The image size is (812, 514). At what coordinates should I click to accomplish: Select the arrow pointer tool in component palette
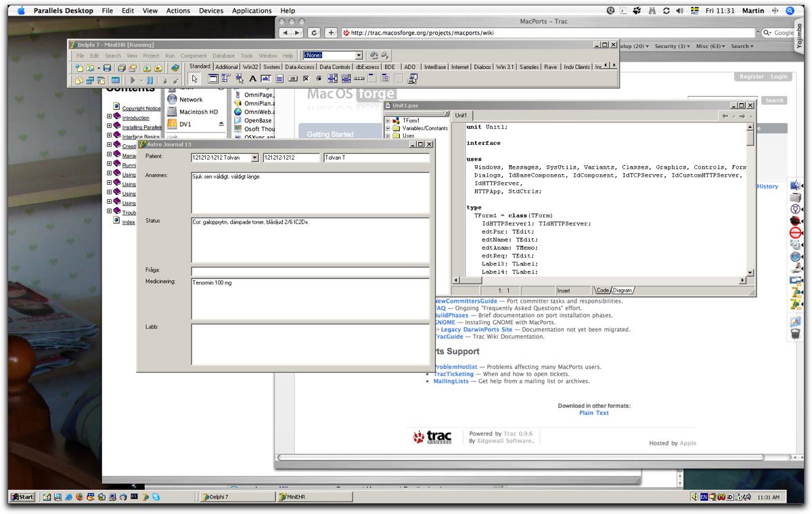(x=195, y=79)
